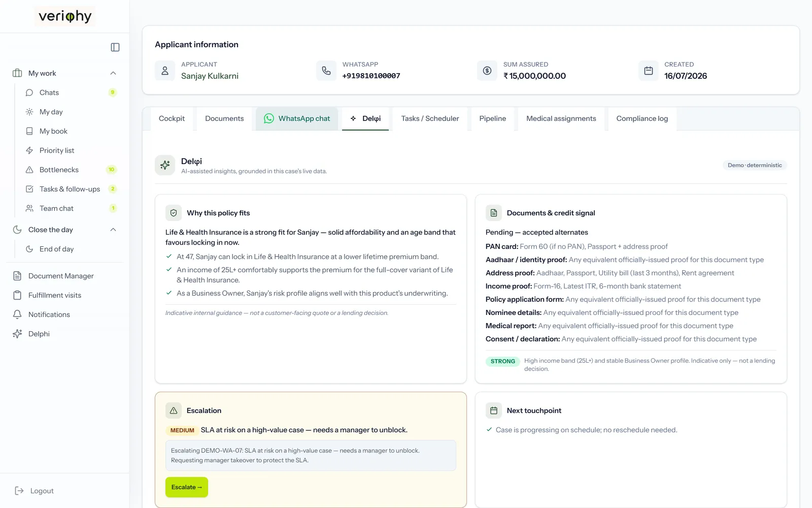The image size is (812, 508).
Task: Click the Tasks & follow-ups checkbox icon
Action: pyautogui.click(x=29, y=189)
